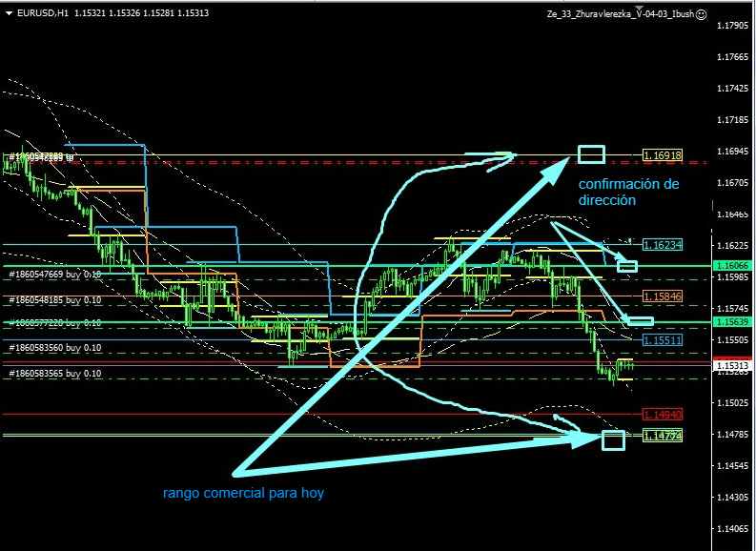The image size is (756, 551).
Task: Click the blue 1.15511 price label
Action: point(662,339)
